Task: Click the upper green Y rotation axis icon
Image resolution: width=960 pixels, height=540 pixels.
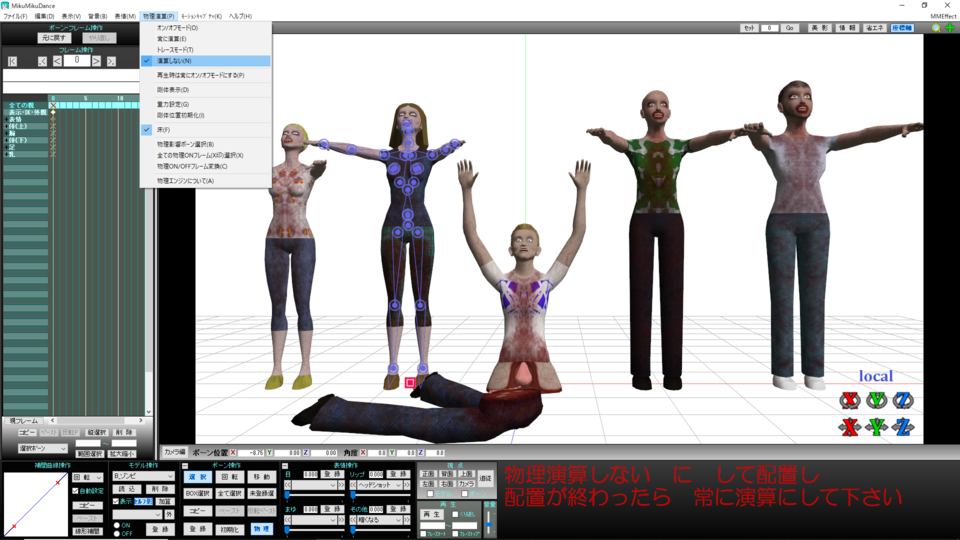Action: 877,400
